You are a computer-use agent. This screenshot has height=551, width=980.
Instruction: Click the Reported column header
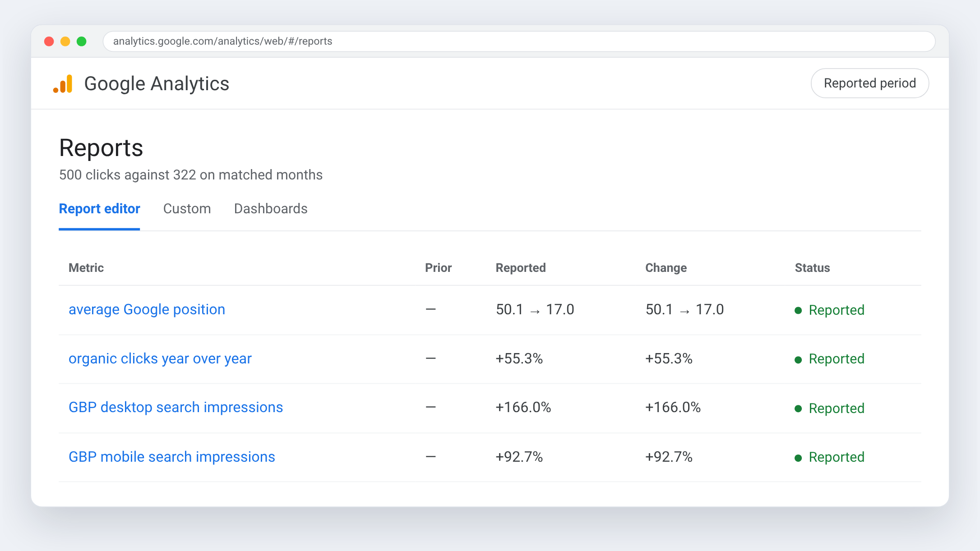(521, 268)
